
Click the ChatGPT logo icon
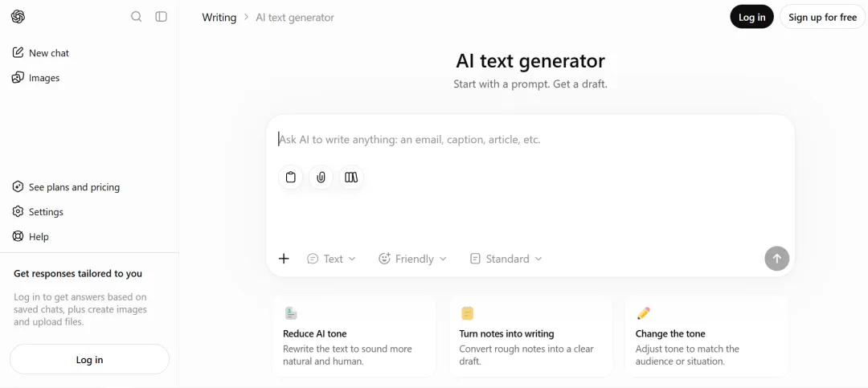tap(18, 17)
